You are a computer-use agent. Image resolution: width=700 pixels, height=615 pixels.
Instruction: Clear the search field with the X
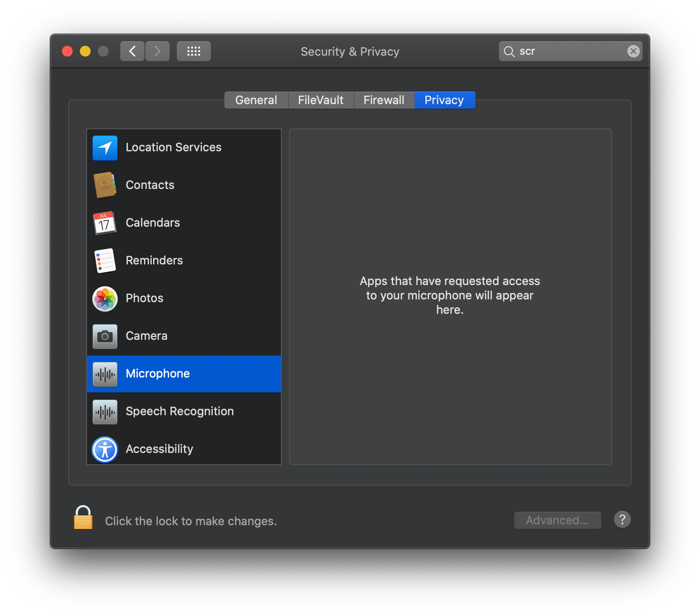tap(633, 51)
